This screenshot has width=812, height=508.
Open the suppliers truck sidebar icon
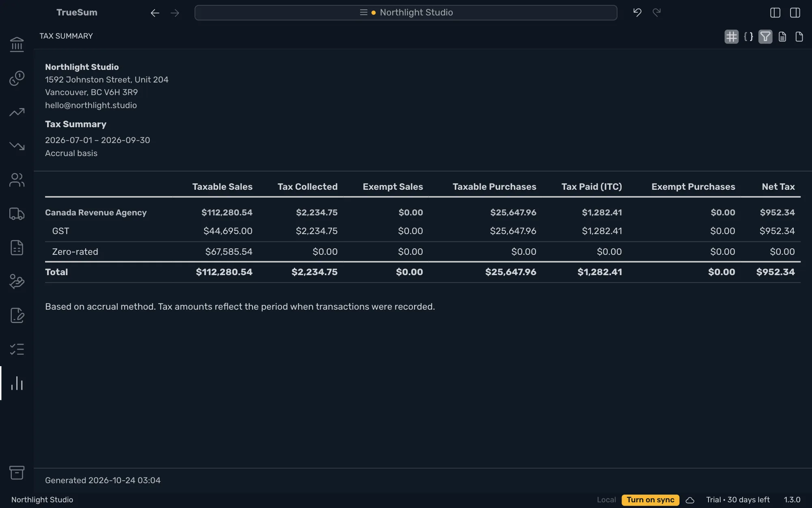point(17,214)
